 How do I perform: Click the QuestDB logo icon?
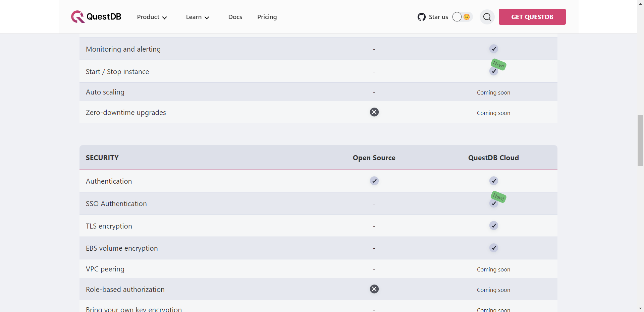77,17
